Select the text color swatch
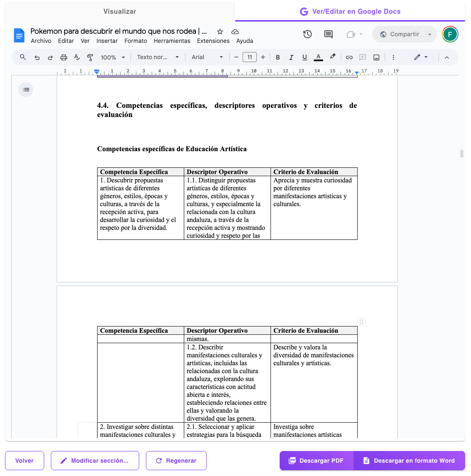 point(318,57)
